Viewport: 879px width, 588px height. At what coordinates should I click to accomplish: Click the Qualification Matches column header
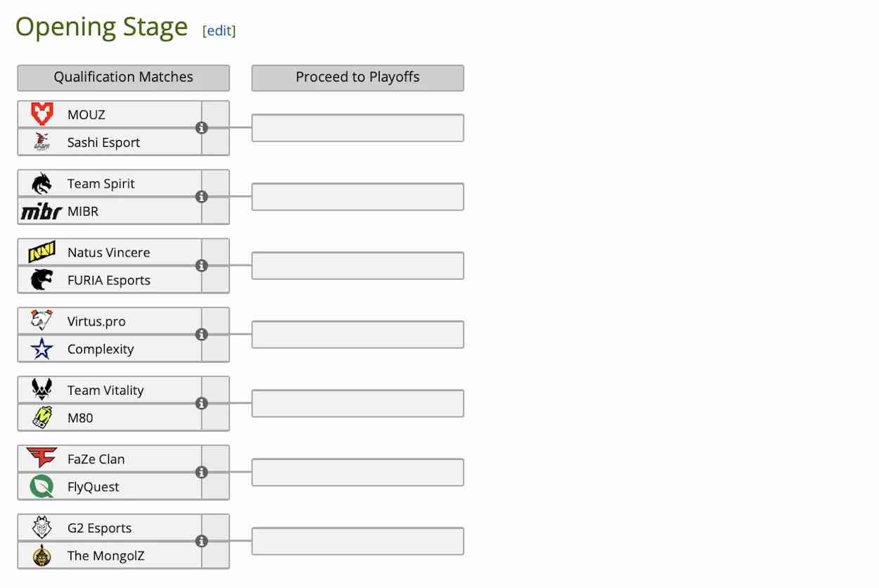(x=123, y=77)
